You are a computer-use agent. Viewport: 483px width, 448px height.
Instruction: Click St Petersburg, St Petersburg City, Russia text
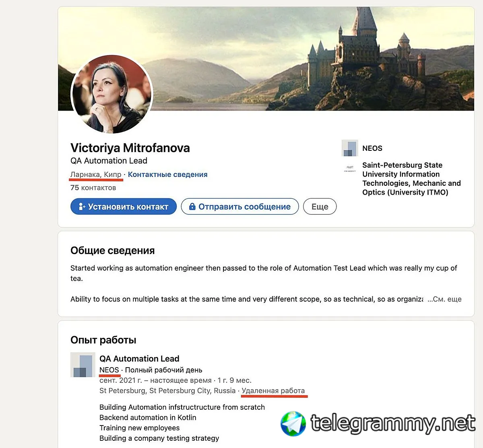167,391
